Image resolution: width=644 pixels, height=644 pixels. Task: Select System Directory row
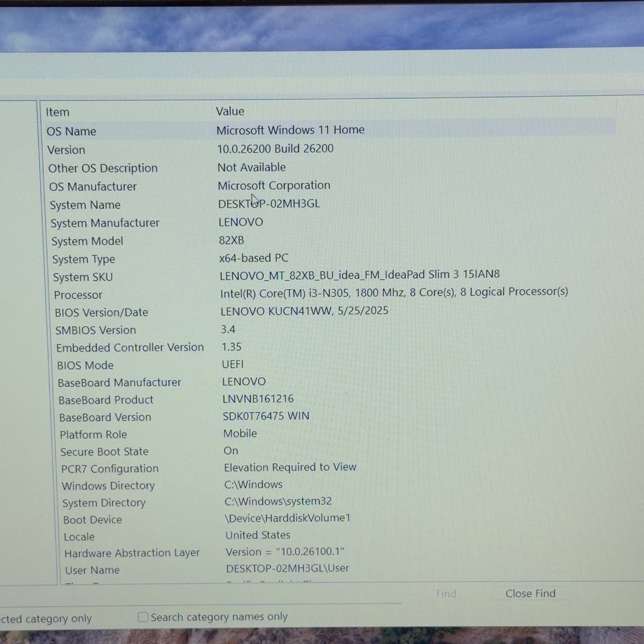pyautogui.click(x=104, y=503)
